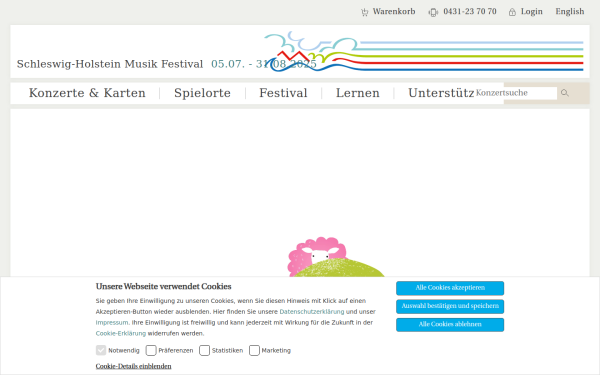Open the Unterstützen menu item
Image resolution: width=600 pixels, height=375 pixels.
[441, 93]
